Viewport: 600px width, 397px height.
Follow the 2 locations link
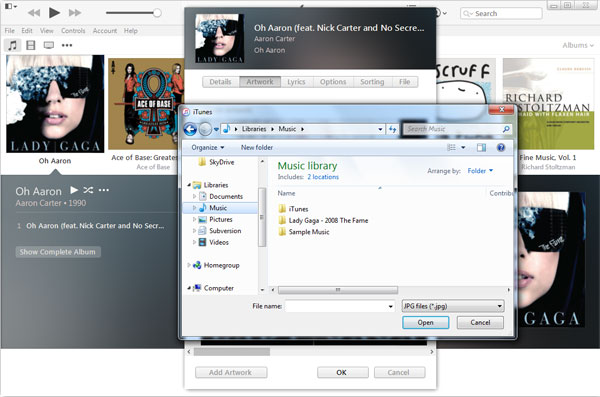(323, 177)
